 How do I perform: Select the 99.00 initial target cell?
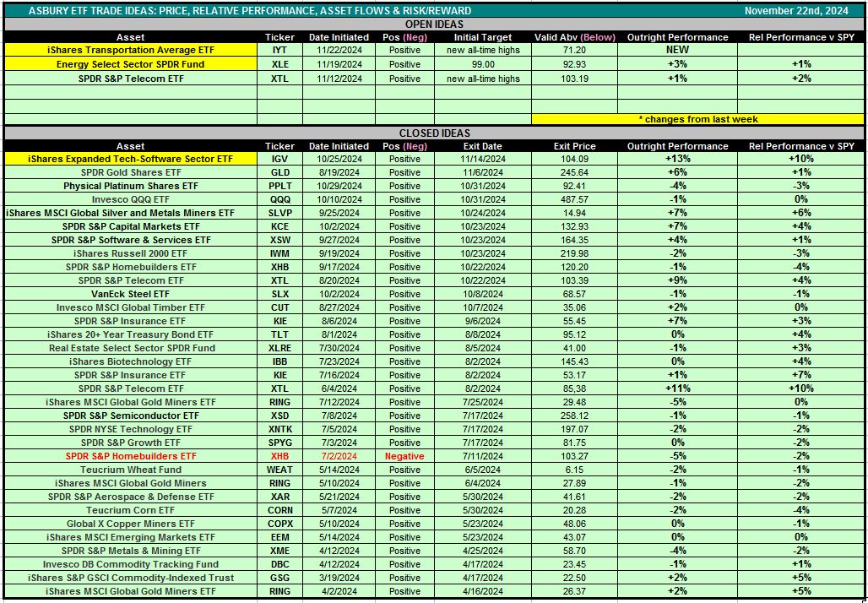[x=483, y=64]
